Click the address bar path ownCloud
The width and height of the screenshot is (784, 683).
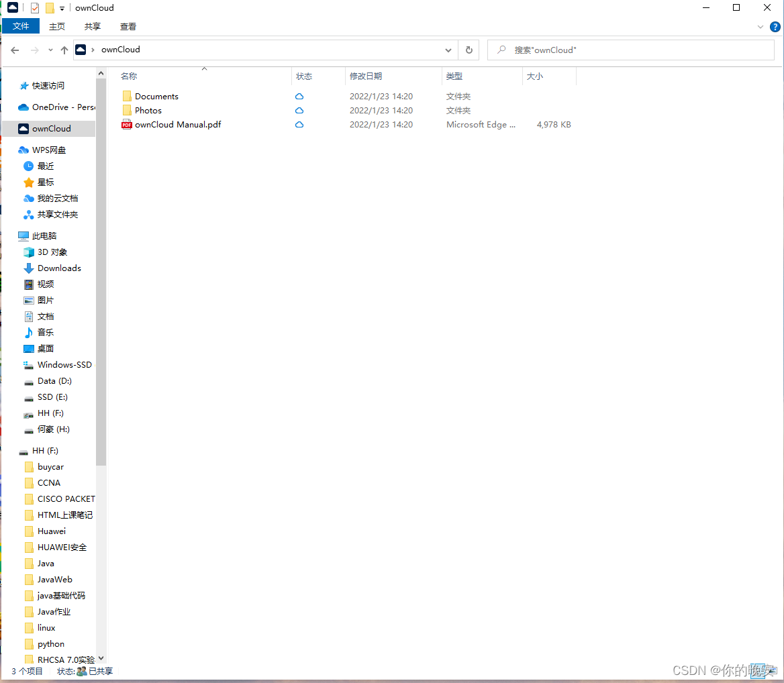tap(121, 50)
